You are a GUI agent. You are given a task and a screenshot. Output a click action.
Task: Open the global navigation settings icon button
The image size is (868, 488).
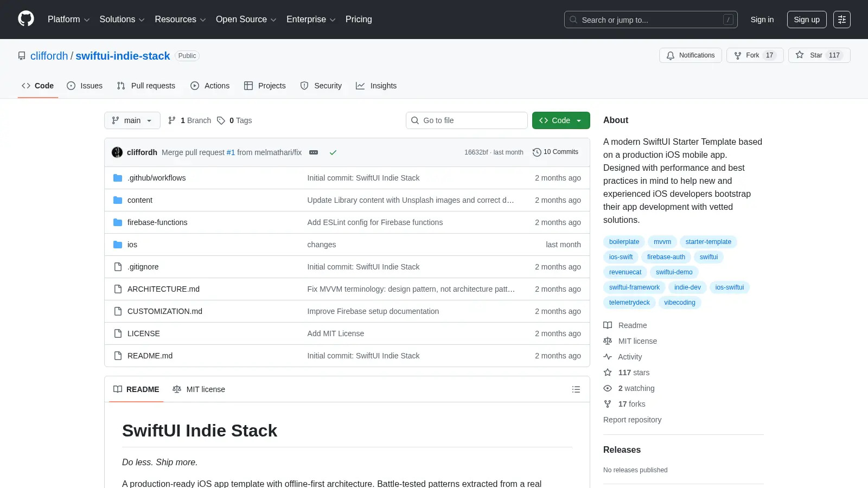[842, 20]
